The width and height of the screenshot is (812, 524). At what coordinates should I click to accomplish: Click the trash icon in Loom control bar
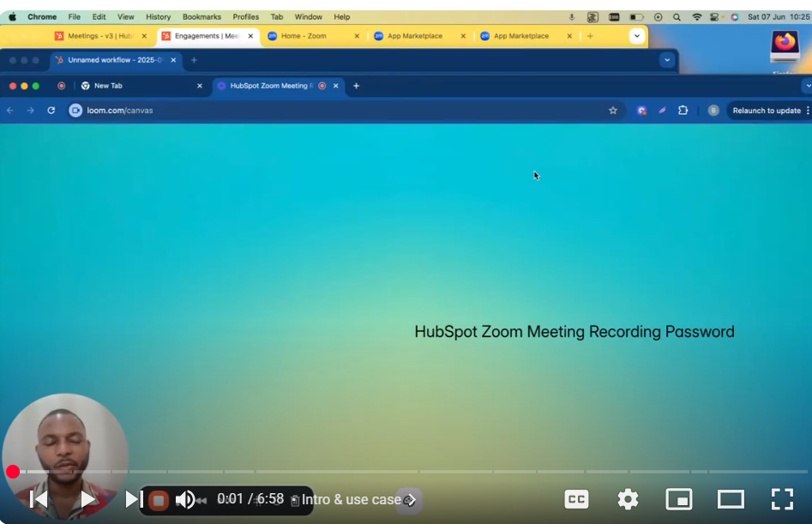coord(295,500)
